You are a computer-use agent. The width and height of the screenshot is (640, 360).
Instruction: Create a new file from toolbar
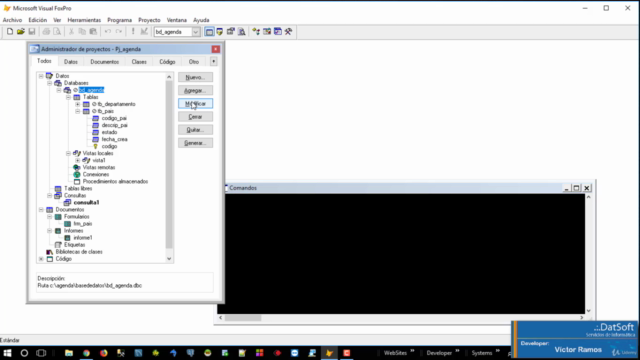point(10,31)
